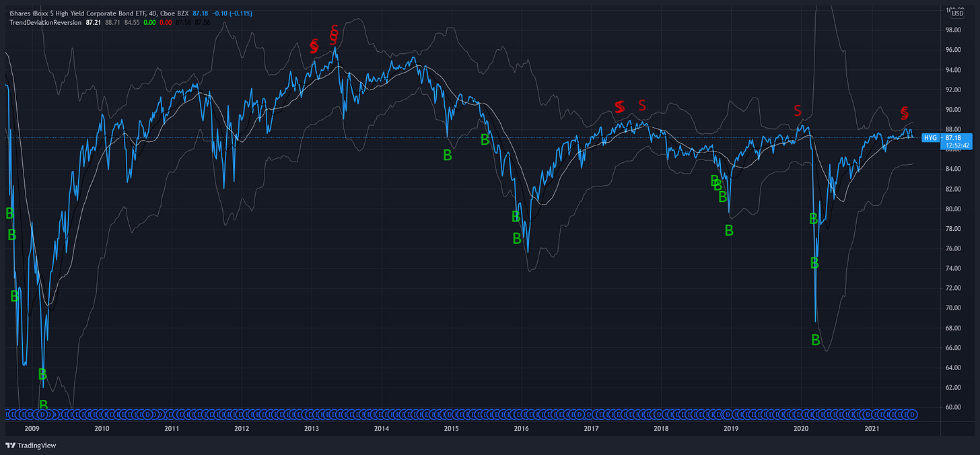
Task: Click the 2009 label on time axis
Action: 32,428
